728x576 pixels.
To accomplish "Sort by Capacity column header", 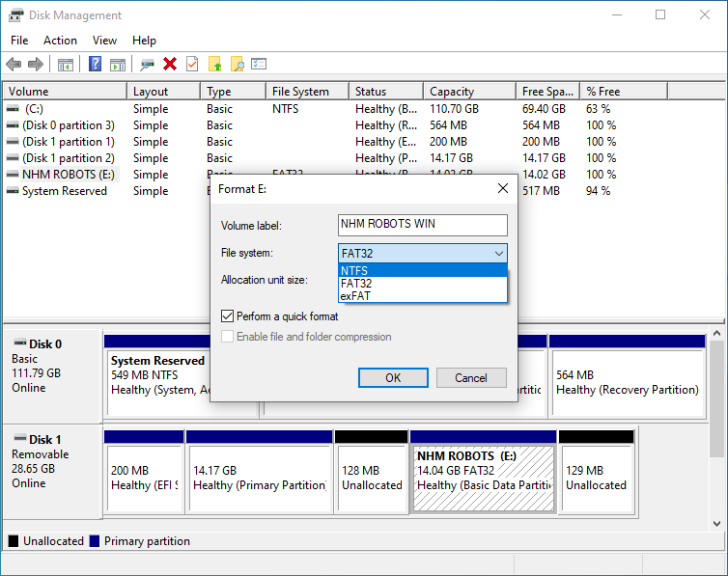I will 470,92.
